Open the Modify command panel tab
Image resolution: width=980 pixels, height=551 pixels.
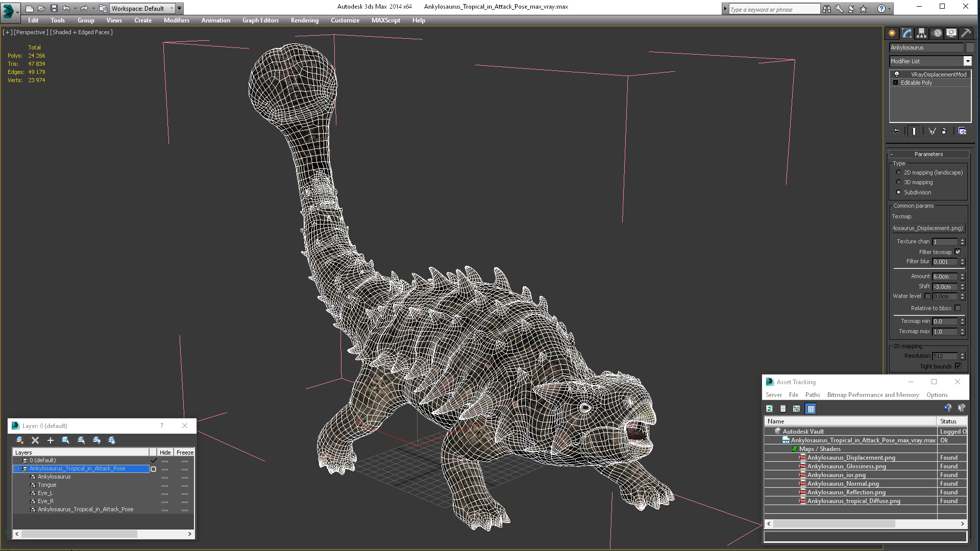[x=907, y=33]
